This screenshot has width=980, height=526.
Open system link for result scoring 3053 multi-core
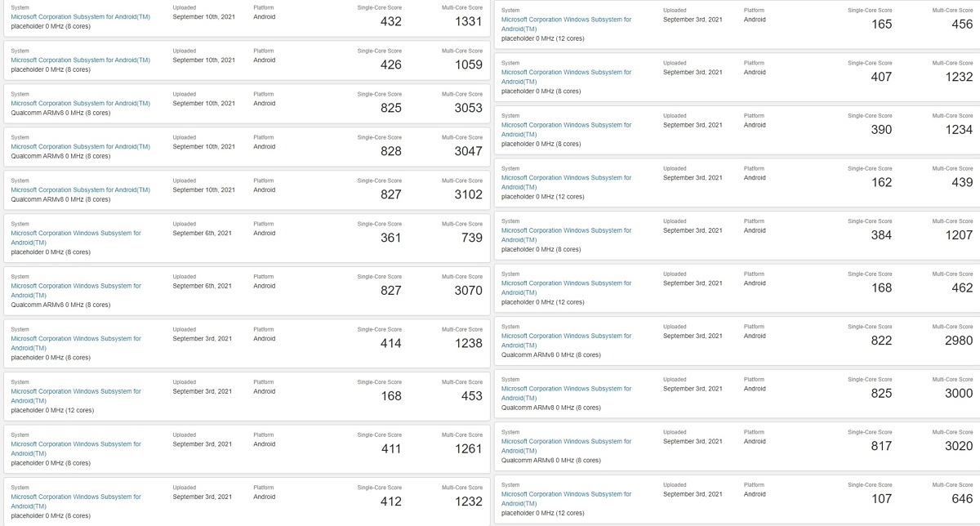pos(80,103)
